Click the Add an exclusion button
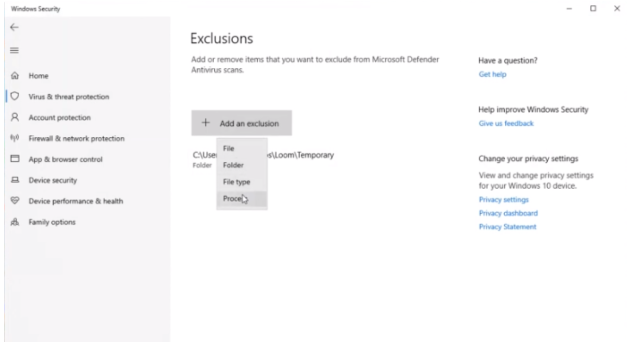 tap(241, 123)
